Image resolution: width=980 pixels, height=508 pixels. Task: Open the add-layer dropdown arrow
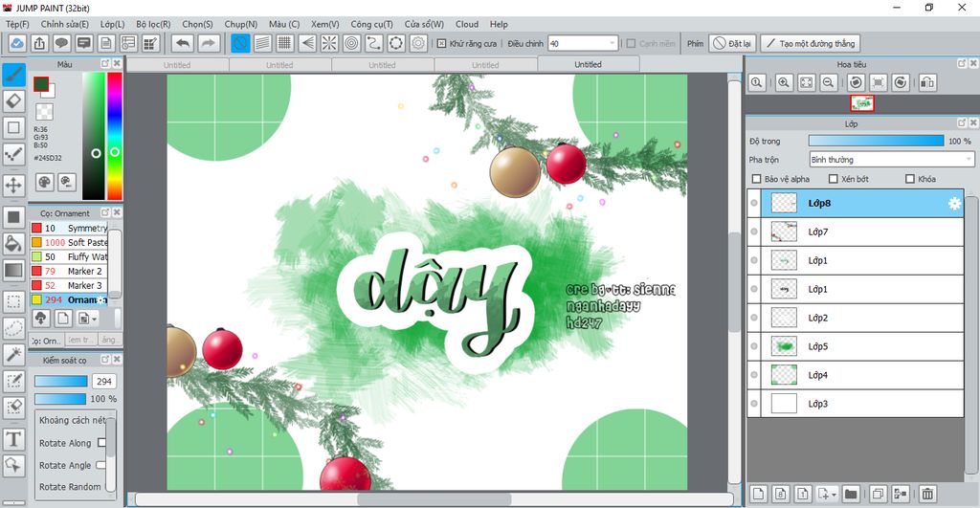[x=835, y=495]
